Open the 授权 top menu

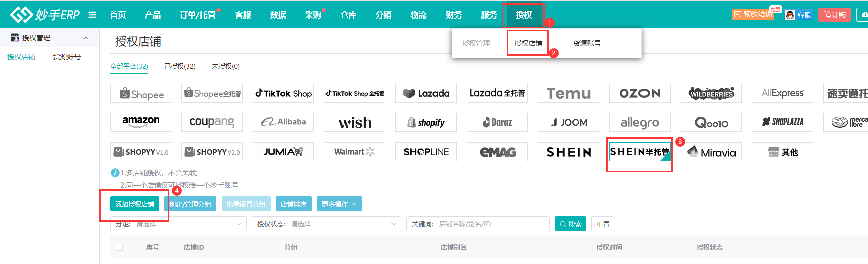[x=524, y=15]
